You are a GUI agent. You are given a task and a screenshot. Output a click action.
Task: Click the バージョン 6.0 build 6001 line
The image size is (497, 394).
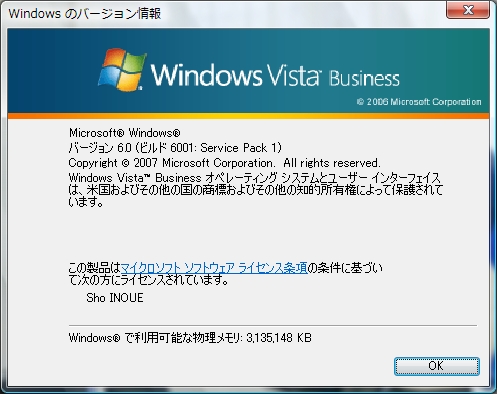[x=175, y=148]
